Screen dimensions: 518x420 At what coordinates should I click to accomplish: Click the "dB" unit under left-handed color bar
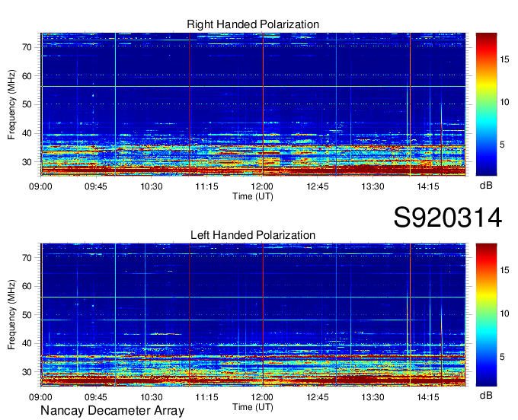click(x=486, y=396)
